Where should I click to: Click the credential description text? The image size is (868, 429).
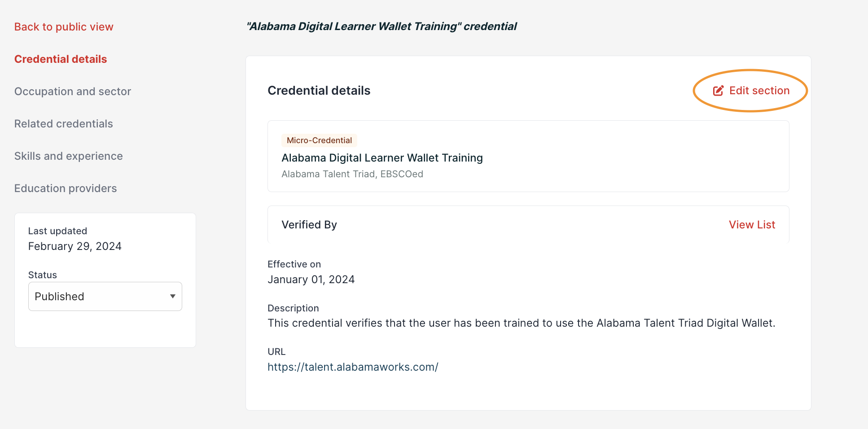click(522, 323)
